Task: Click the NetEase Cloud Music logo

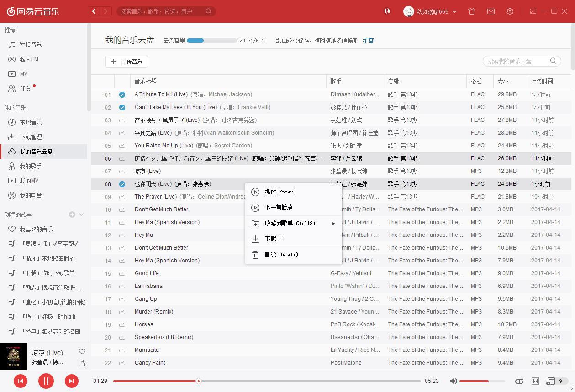Action: click(x=32, y=11)
